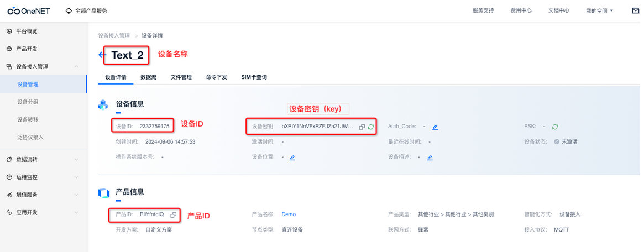Switch to the 数据流 tab
The width and height of the screenshot is (644, 252).
point(148,77)
